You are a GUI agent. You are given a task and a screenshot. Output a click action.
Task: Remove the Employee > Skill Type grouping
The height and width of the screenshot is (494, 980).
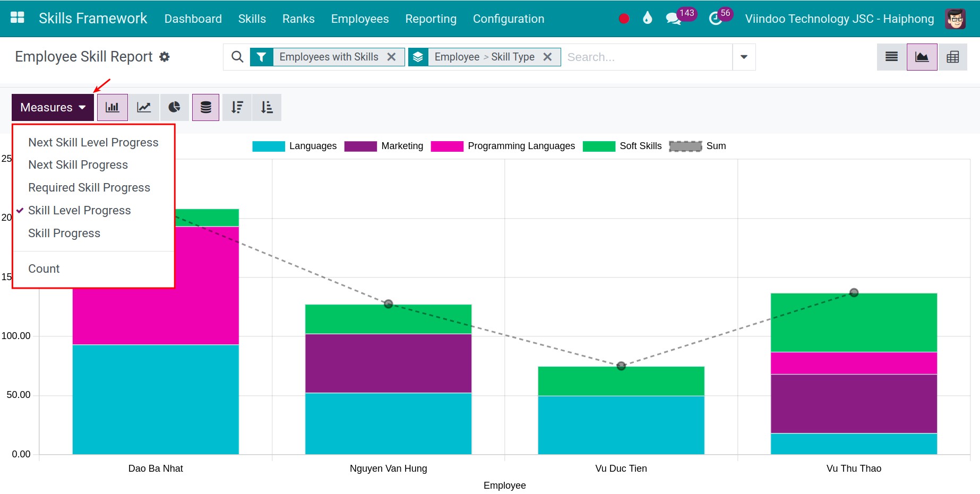[x=547, y=57]
